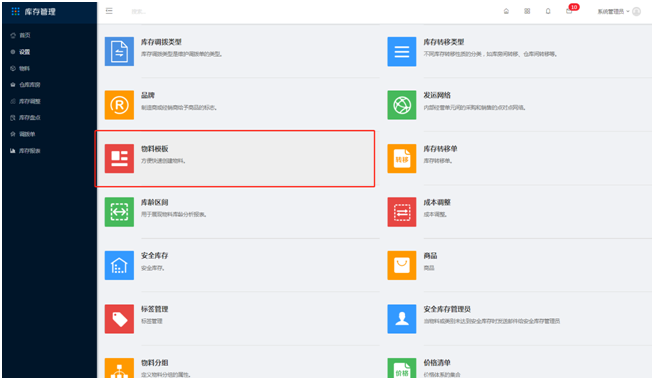Image resolution: width=654 pixels, height=380 pixels.
Task: Open the 价格清单 title link
Action: pos(437,363)
